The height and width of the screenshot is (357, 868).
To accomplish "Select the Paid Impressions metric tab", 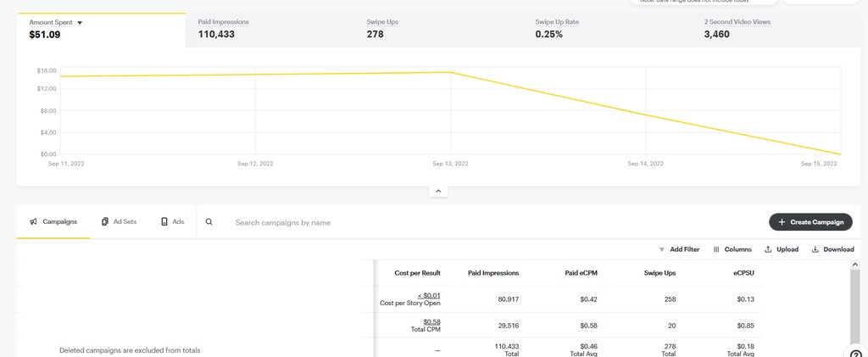I will (270, 30).
